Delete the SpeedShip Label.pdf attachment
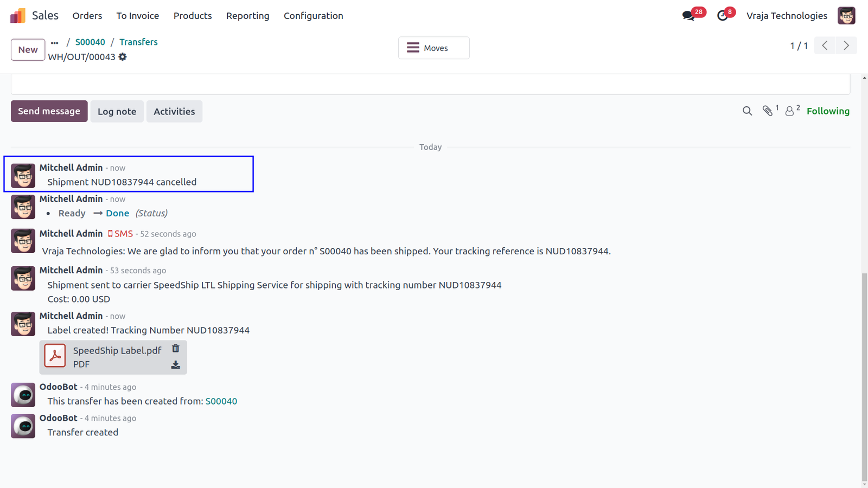Screen dimensions: 868x488 [x=176, y=349]
